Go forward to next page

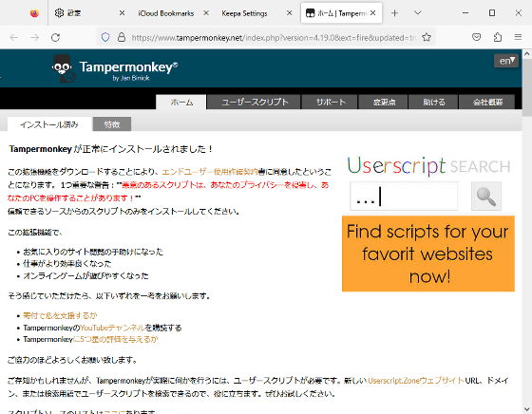34,37
